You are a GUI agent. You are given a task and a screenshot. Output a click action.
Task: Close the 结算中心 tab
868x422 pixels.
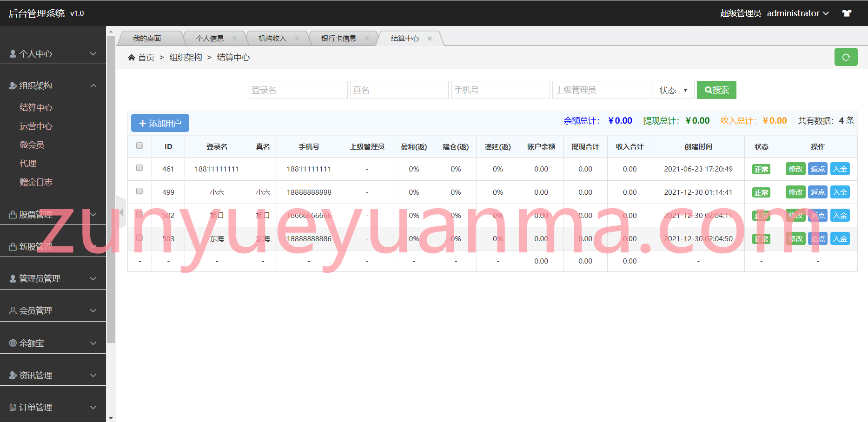(430, 39)
